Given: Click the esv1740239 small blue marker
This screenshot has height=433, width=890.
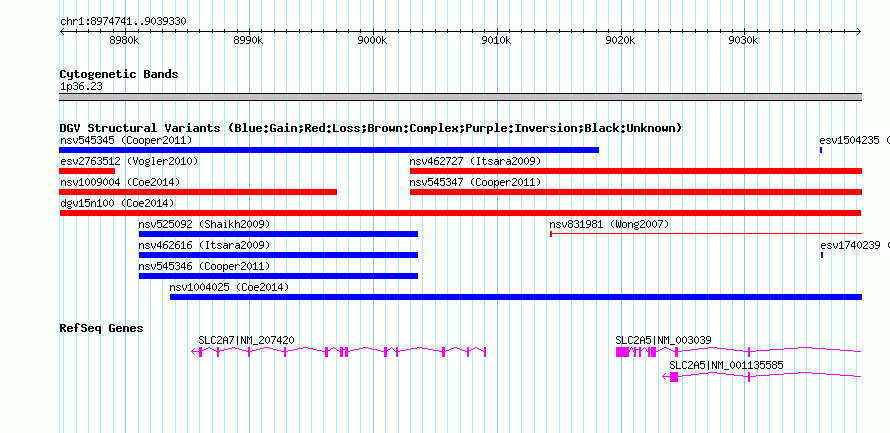Looking at the screenshot, I should pos(822,255).
